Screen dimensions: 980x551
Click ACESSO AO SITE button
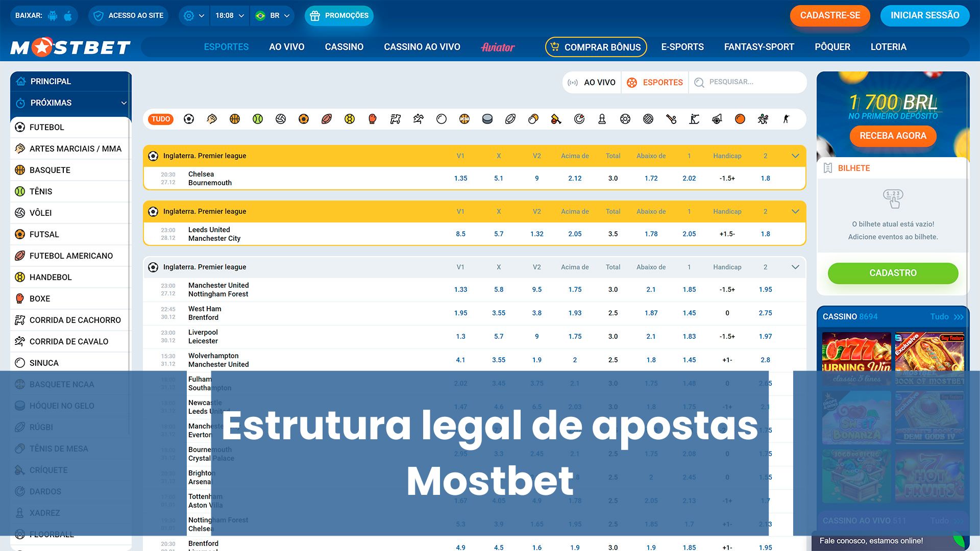(x=128, y=16)
